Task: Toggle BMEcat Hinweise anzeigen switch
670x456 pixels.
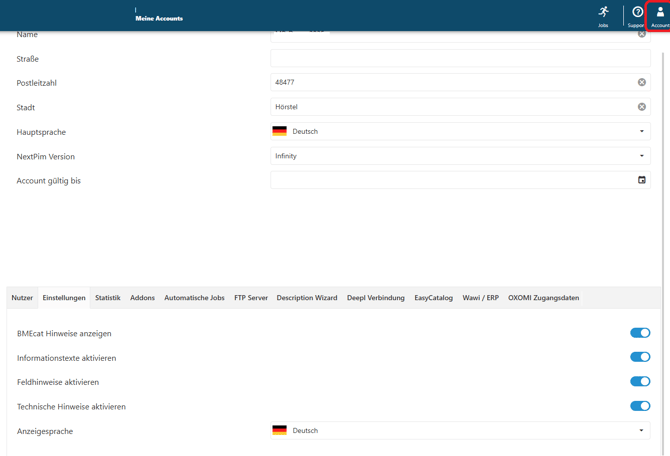Action: pos(640,333)
